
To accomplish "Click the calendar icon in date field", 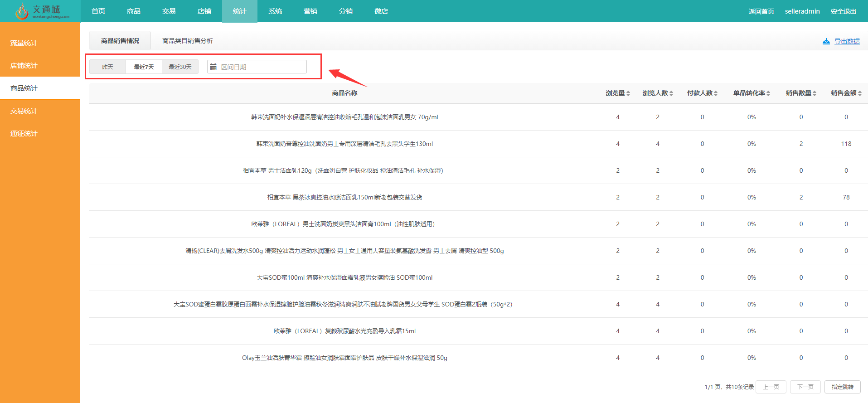I will tap(213, 67).
